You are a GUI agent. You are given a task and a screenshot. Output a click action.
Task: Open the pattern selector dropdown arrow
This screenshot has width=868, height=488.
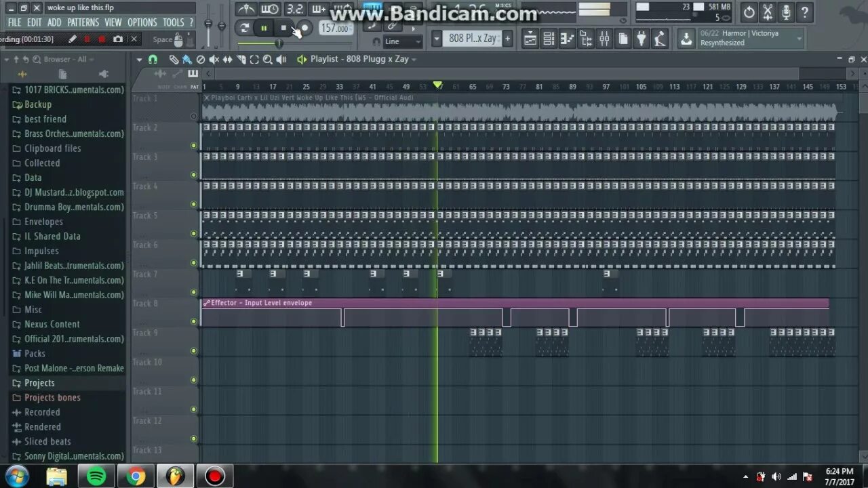point(436,39)
